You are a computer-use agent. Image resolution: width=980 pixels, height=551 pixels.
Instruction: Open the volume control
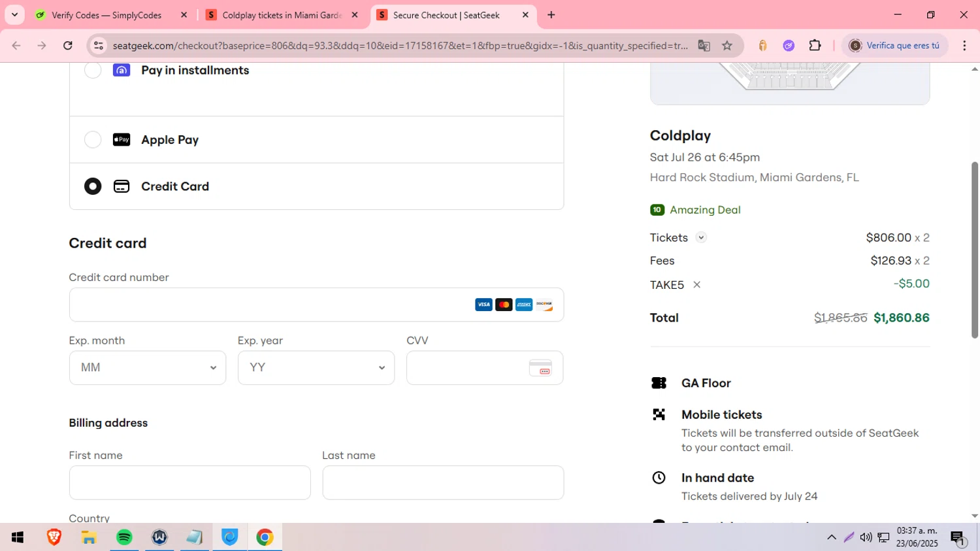[x=866, y=537]
